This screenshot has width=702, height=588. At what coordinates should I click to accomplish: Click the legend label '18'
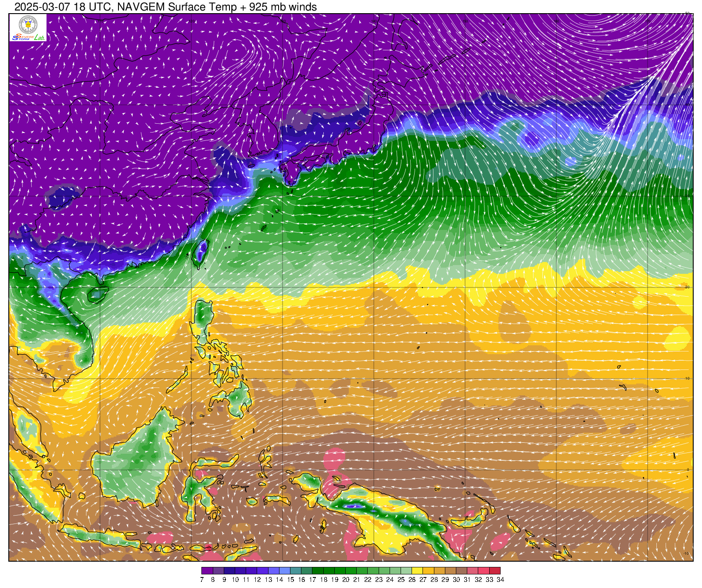click(x=323, y=580)
